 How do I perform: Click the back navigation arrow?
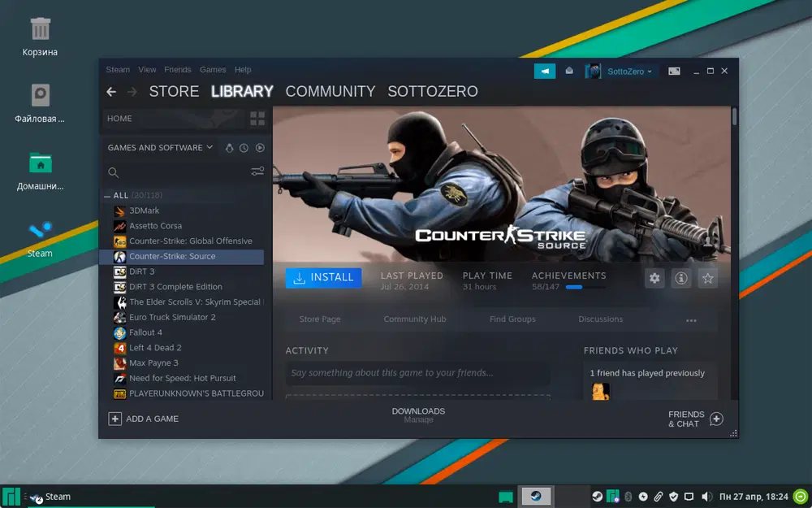110,92
